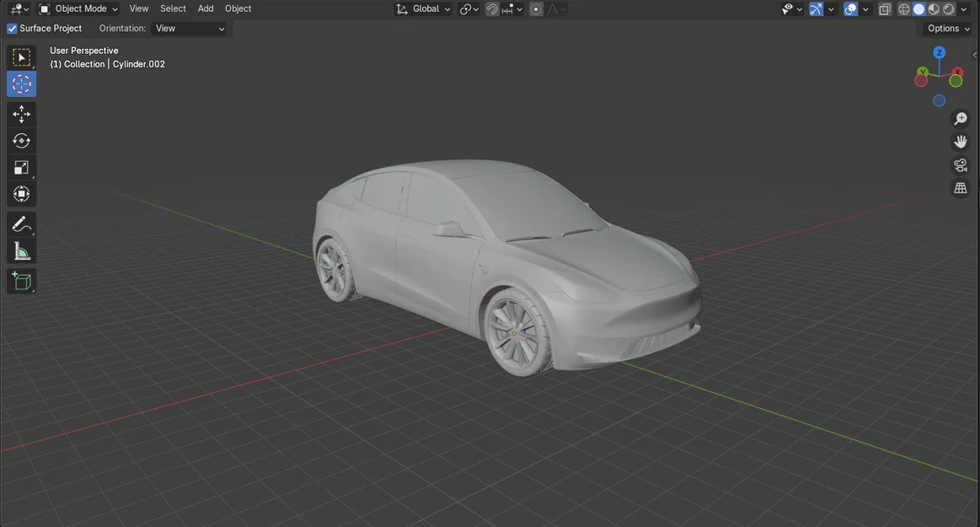
Task: Select the Scale tool
Action: [x=21, y=167]
